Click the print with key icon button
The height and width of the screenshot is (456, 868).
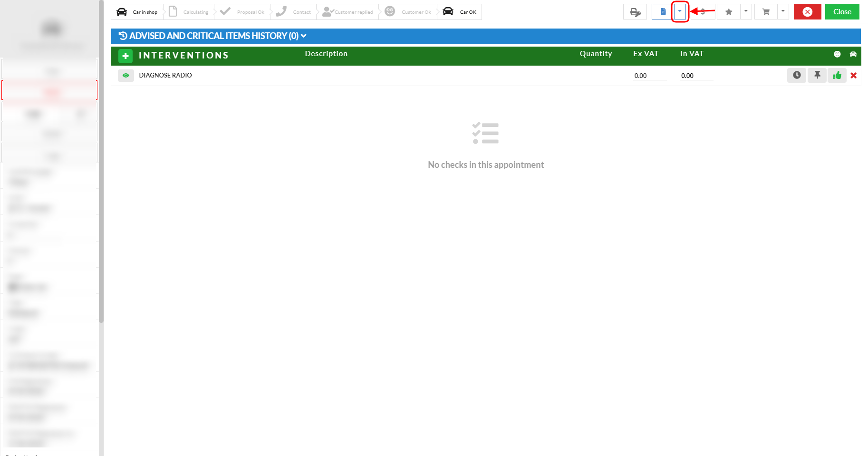coord(635,12)
